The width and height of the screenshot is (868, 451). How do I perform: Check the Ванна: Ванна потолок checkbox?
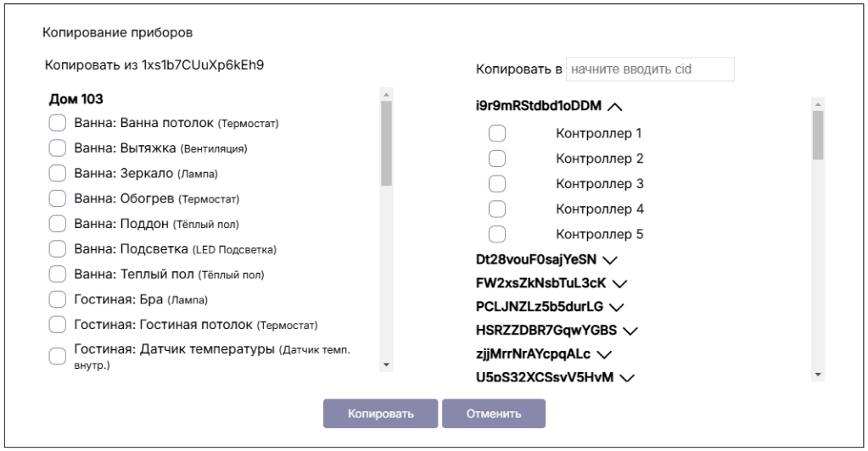[58, 123]
